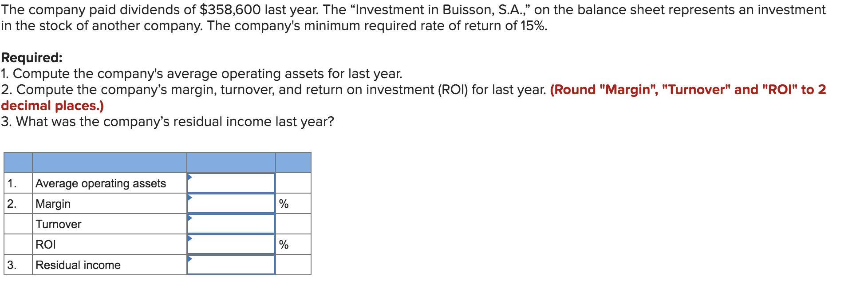
Task: Click the flag marker on ROI field
Action: [x=190, y=238]
